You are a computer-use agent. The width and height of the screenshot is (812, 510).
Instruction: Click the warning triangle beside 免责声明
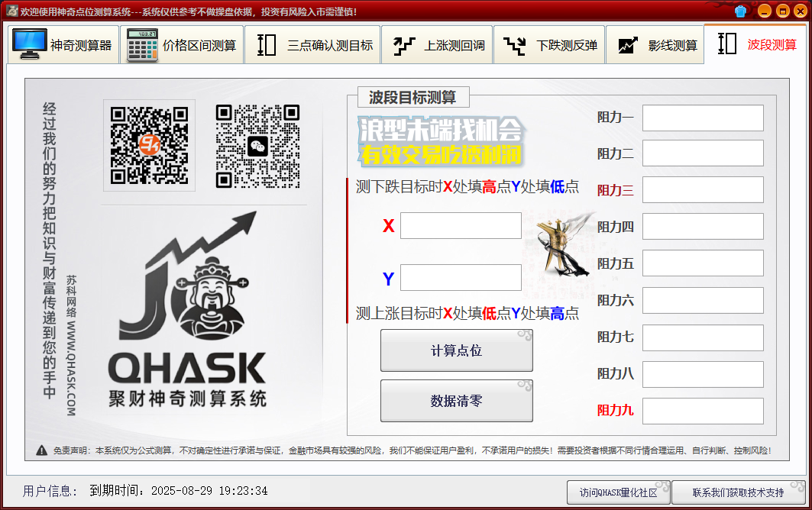[x=42, y=450]
